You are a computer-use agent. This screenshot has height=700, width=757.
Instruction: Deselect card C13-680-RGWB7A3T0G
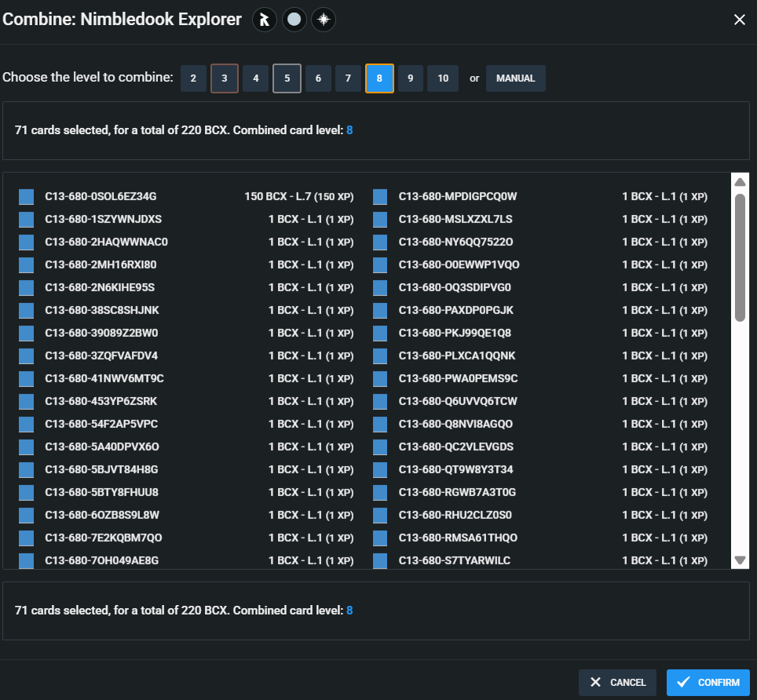tap(380, 492)
